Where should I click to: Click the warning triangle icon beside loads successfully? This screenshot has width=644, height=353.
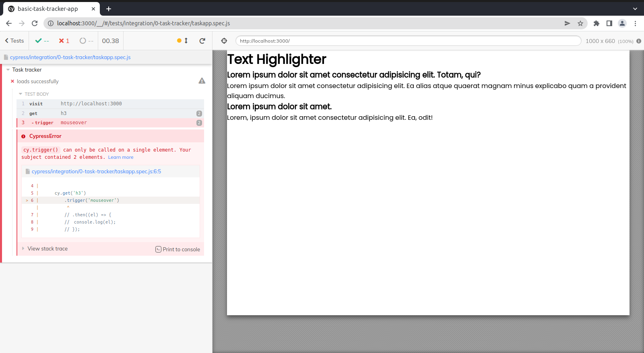point(202,81)
